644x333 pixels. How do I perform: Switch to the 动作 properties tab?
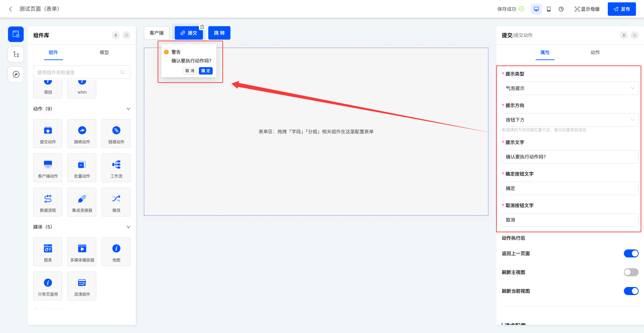(595, 52)
